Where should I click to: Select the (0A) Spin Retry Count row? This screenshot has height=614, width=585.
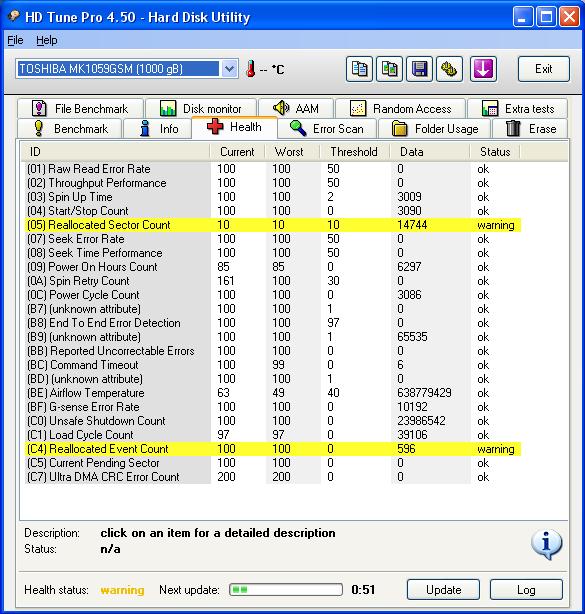point(273,281)
